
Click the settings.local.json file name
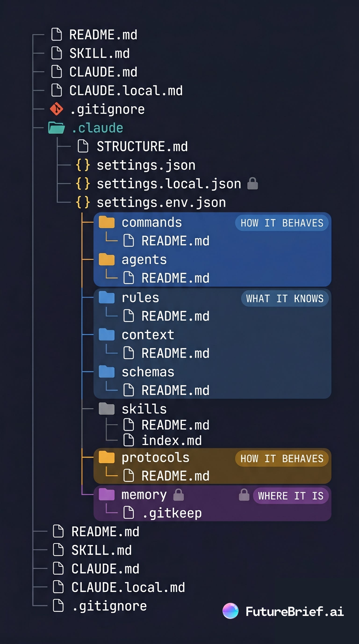(169, 184)
